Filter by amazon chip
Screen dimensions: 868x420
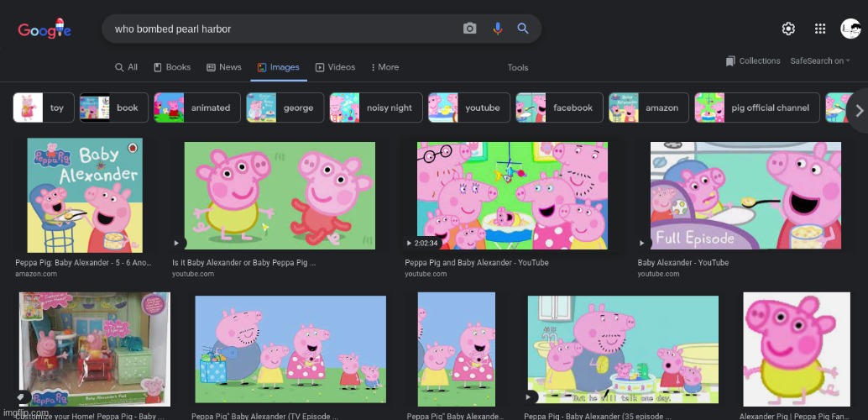(649, 108)
